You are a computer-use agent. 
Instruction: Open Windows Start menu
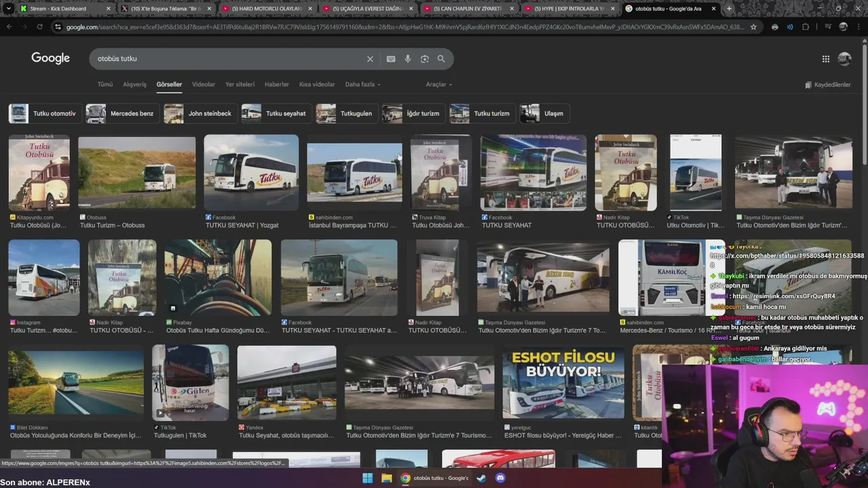coord(368,478)
